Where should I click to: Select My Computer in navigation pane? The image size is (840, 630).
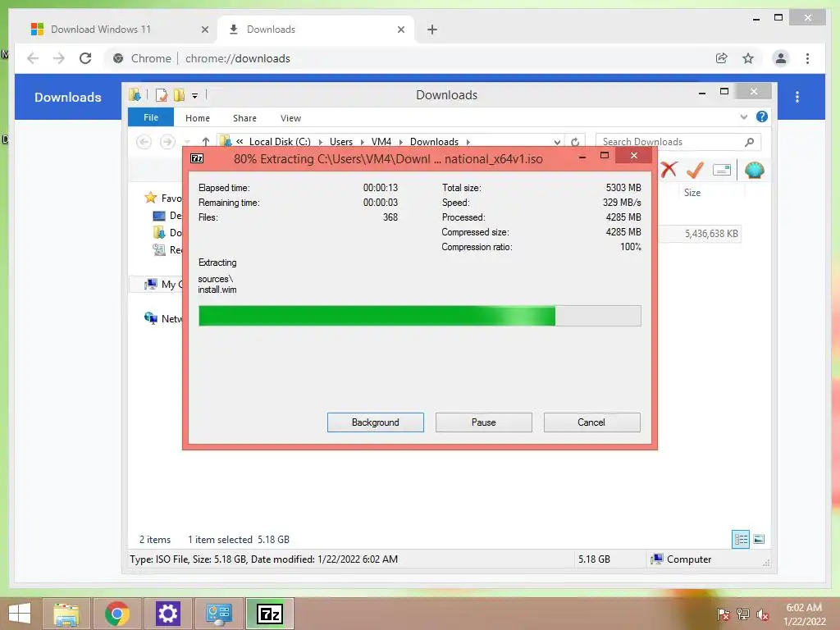pyautogui.click(x=163, y=285)
